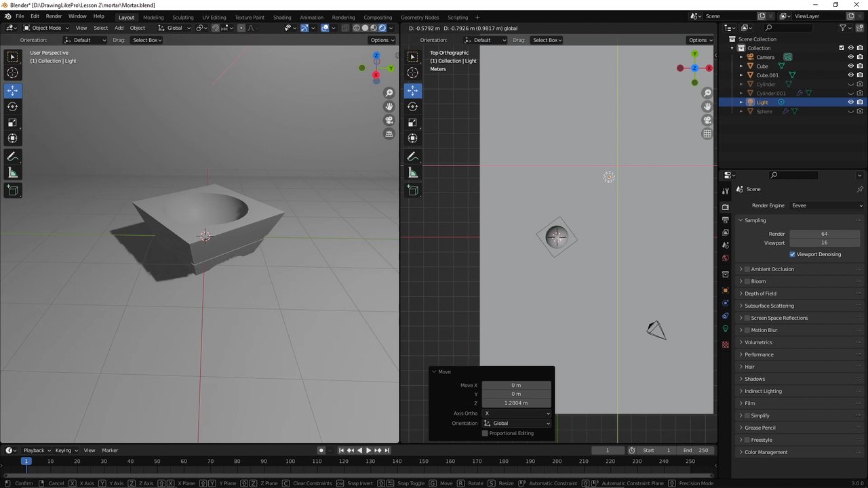Hide the Cube object with eye icon
The width and height of the screenshot is (868, 488).
pos(850,66)
